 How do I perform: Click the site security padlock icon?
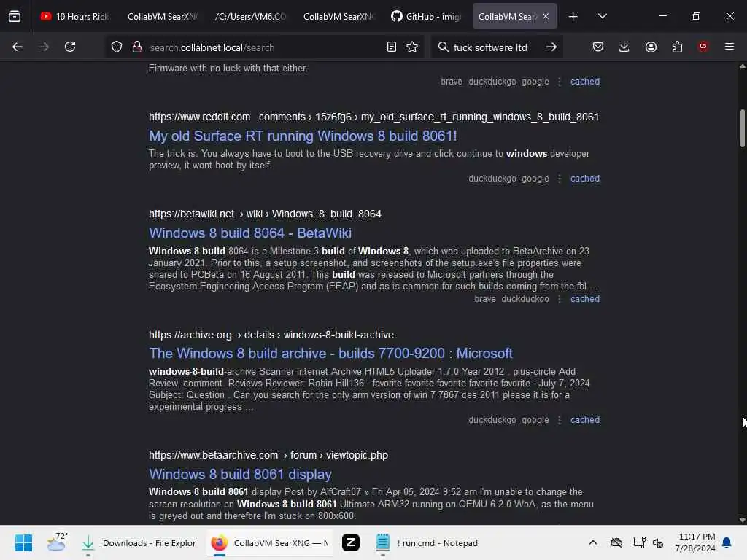pos(136,47)
